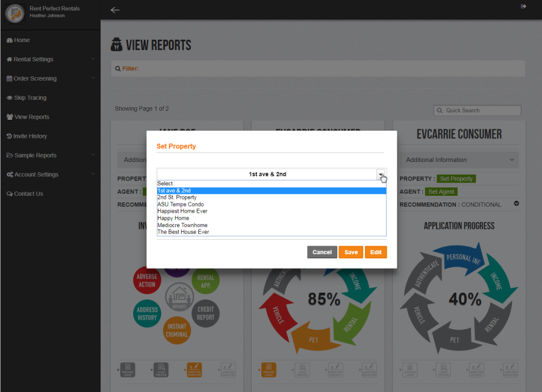Pick 'The Best House Ever' option
The width and height of the screenshot is (542, 392).
(272, 232)
